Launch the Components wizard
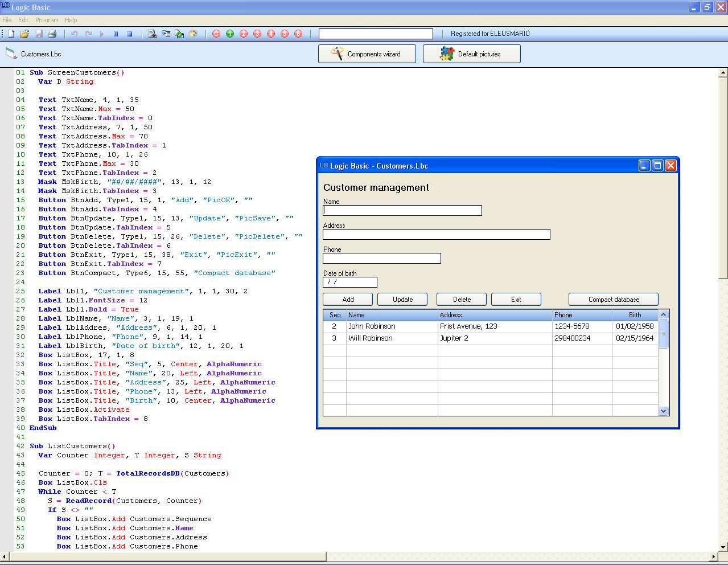Screen dimensions: 728x565 click(367, 54)
